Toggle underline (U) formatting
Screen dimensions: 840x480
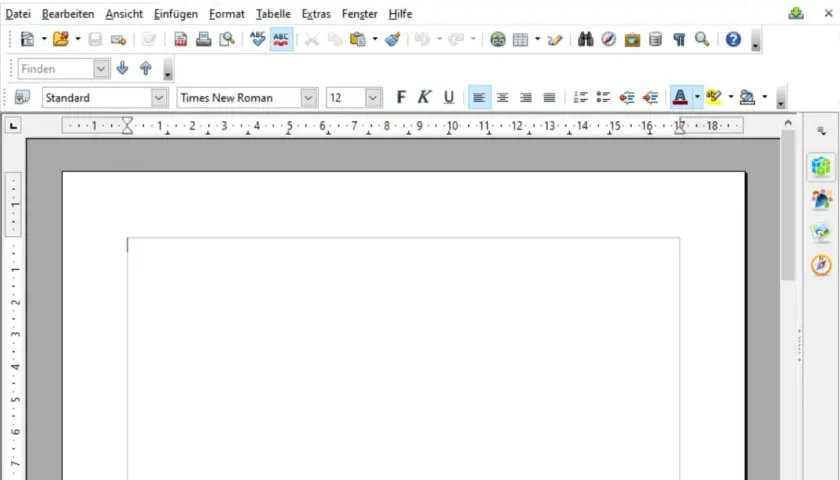coord(449,97)
